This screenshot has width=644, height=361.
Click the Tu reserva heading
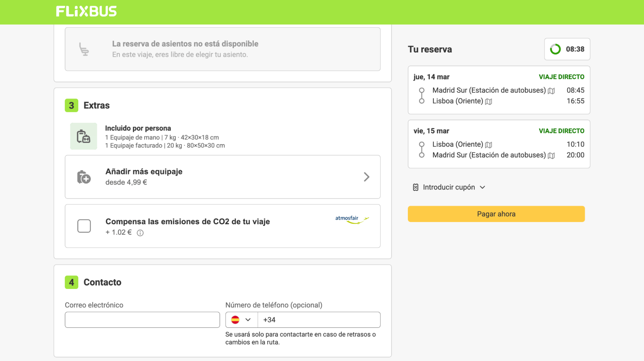click(430, 49)
